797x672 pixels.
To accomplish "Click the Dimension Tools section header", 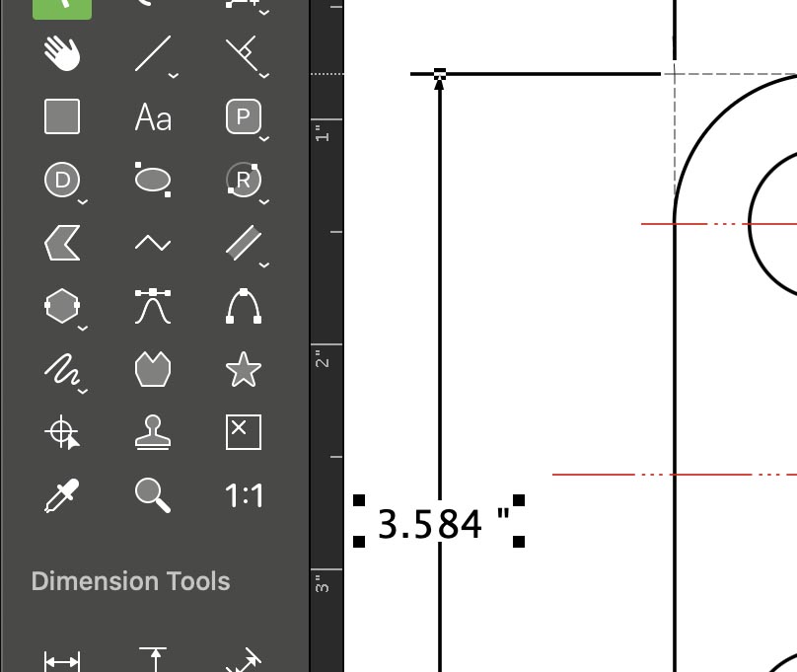I will click(x=130, y=581).
